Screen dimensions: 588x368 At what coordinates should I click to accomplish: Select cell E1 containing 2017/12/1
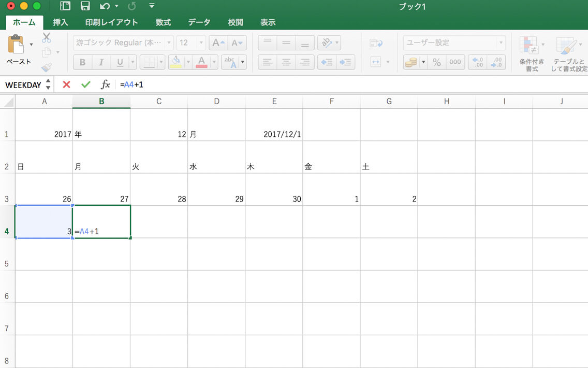point(274,134)
